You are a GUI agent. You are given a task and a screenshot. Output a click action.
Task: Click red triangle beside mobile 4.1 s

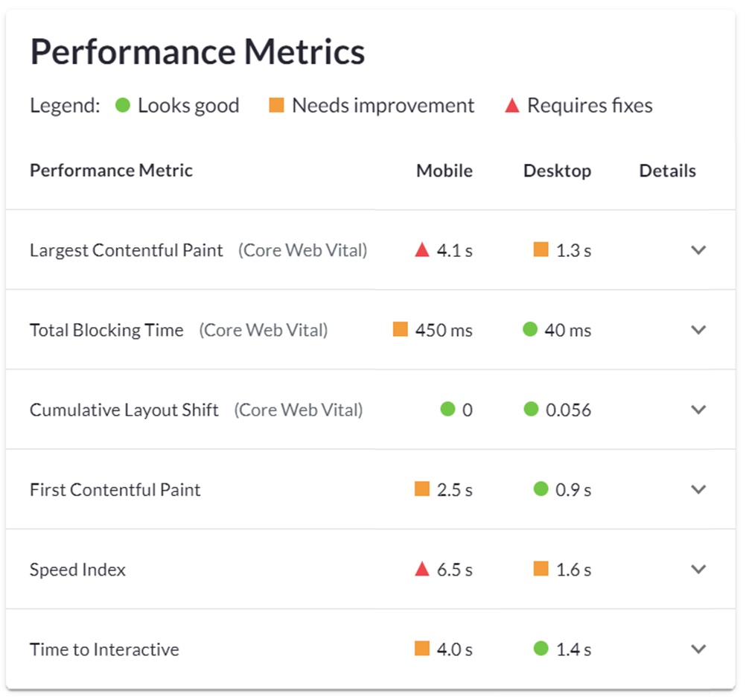[422, 250]
